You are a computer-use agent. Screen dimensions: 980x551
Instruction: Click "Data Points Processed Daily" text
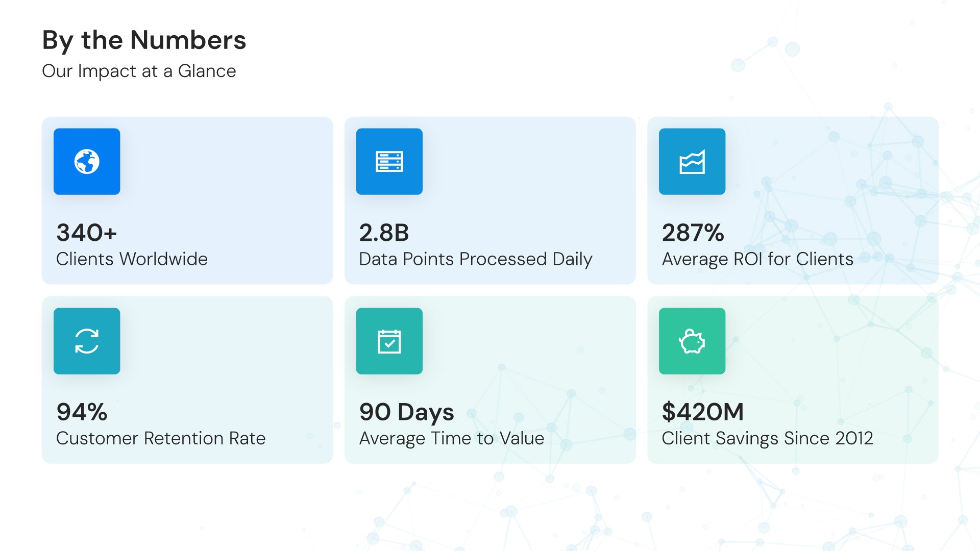[475, 259]
